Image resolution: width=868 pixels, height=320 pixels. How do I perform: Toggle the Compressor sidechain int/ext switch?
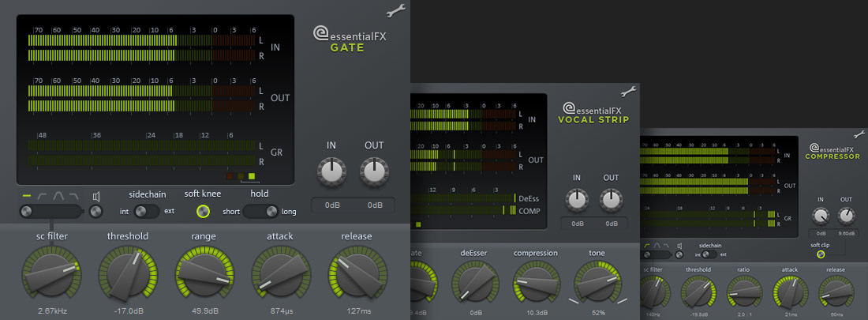click(709, 254)
